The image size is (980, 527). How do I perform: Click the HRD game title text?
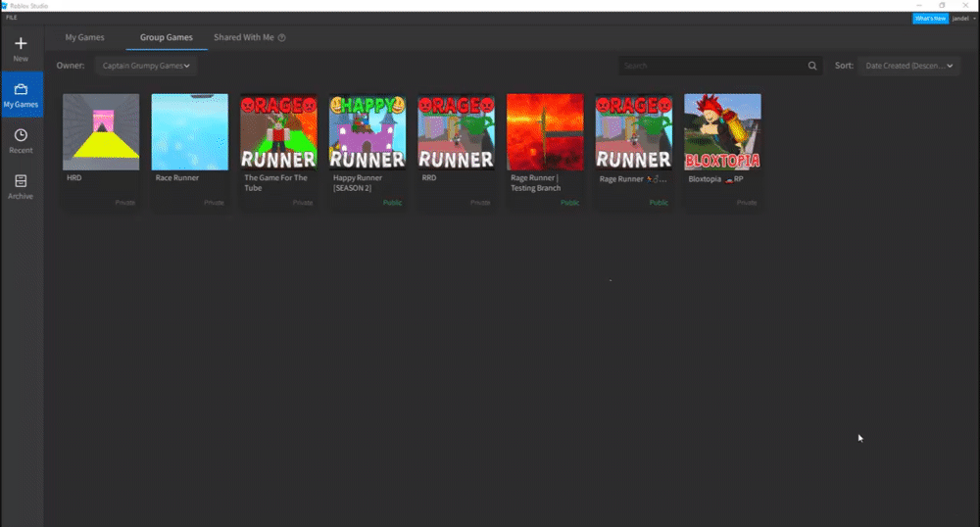(73, 178)
